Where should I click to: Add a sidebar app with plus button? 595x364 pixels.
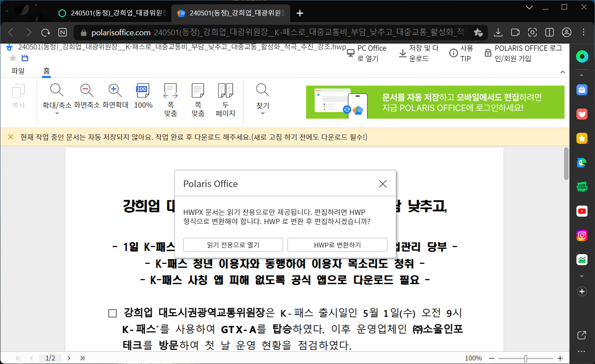582,291
